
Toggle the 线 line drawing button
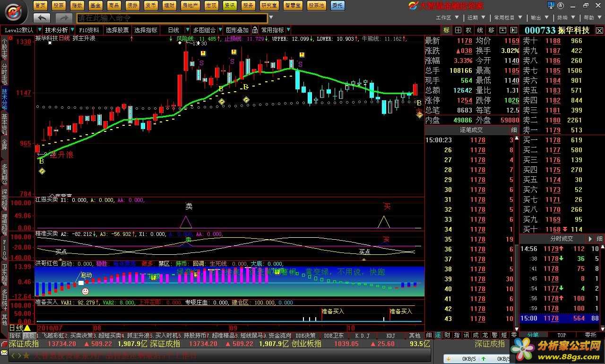480,30
